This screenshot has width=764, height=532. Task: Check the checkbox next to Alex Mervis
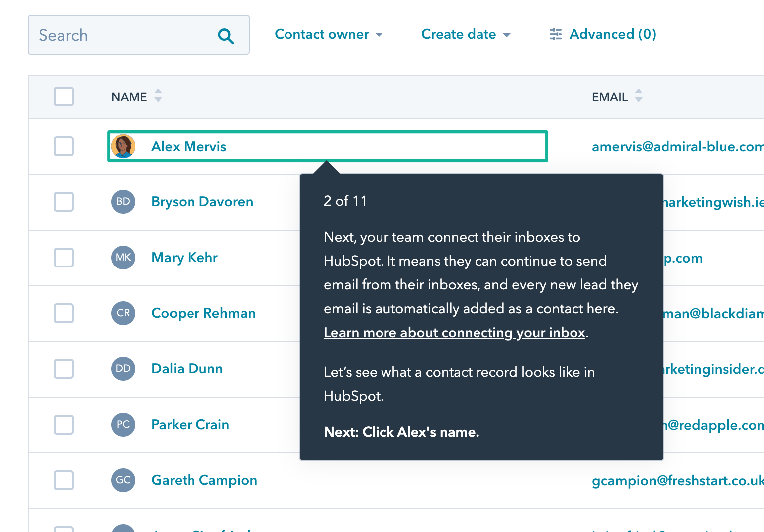pos(63,146)
